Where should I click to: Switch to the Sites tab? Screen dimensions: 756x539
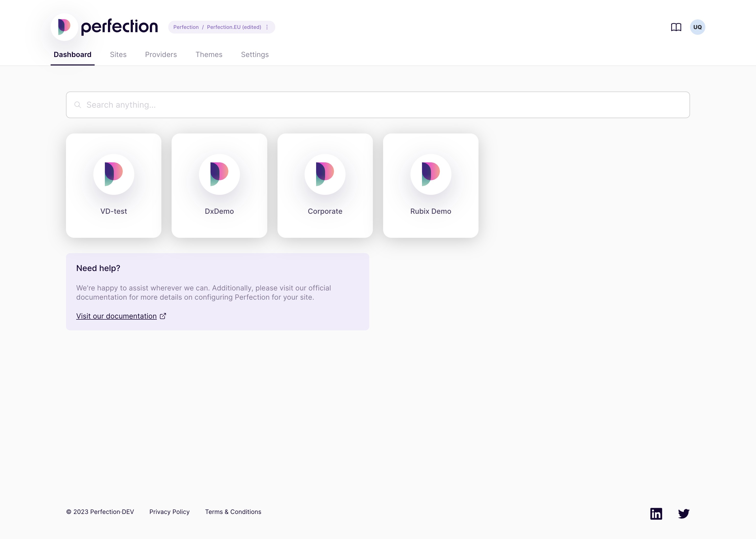pyautogui.click(x=118, y=55)
